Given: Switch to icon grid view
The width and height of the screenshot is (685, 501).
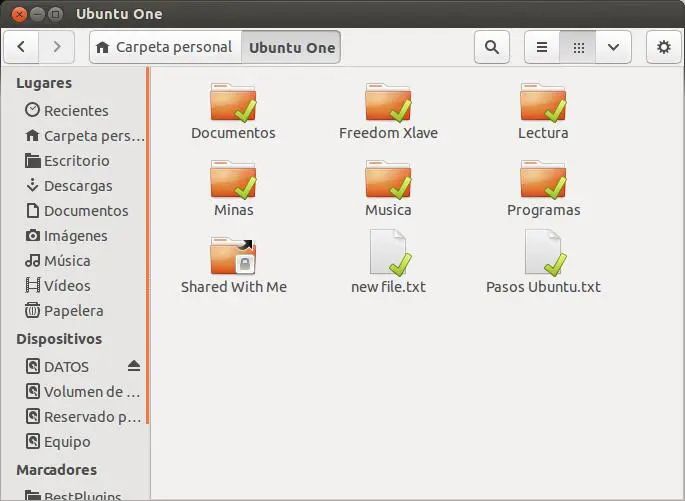Looking at the screenshot, I should pyautogui.click(x=578, y=47).
